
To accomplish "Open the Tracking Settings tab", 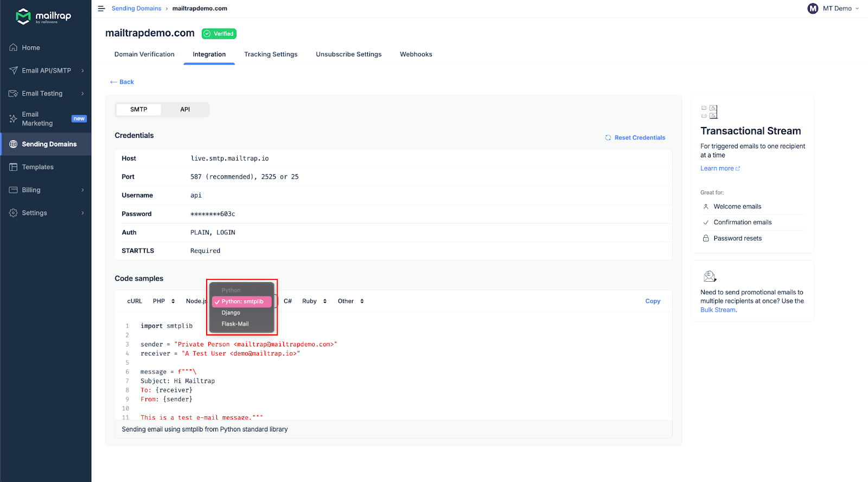I will click(x=271, y=54).
